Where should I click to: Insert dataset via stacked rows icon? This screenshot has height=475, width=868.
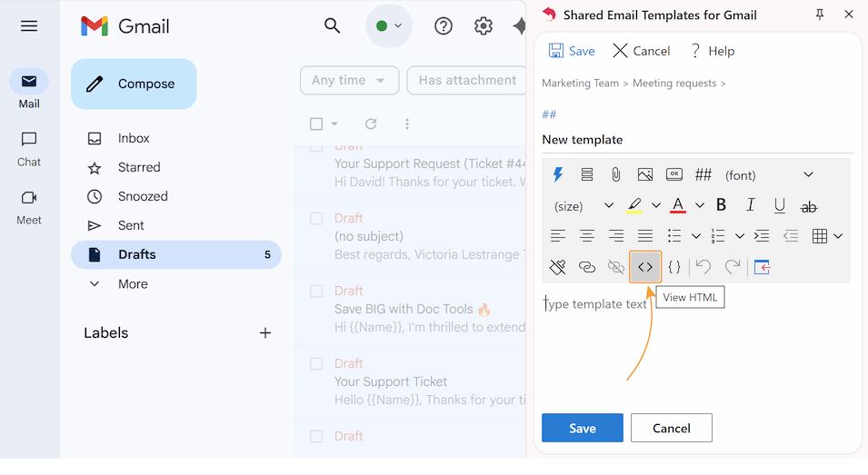pos(587,174)
